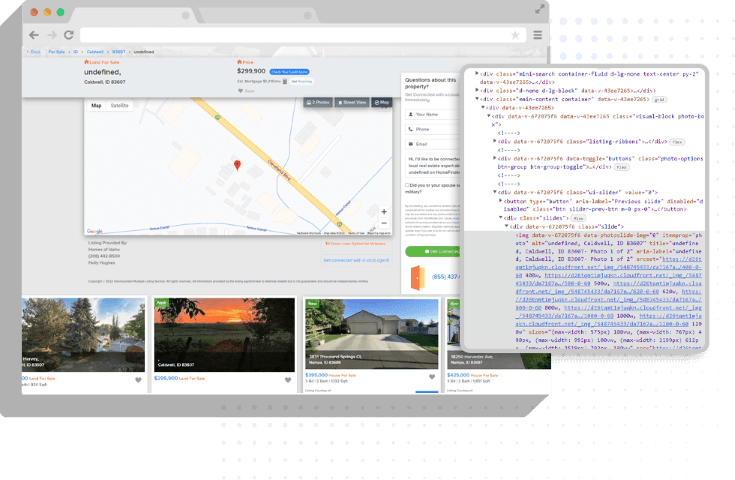Click flex badge beside listing-ribbons node
This screenshot has width=735, height=480.
(677, 142)
